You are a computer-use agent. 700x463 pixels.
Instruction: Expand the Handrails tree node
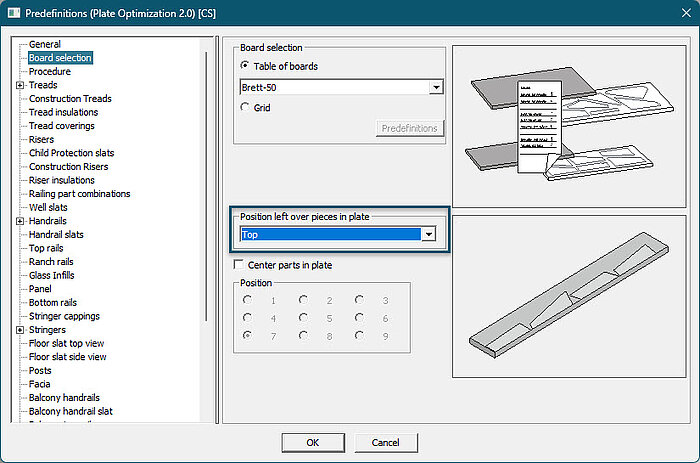[x=20, y=221]
